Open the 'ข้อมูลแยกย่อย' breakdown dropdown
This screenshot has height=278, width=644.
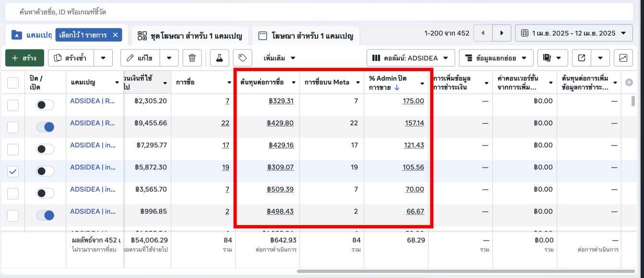click(x=496, y=58)
